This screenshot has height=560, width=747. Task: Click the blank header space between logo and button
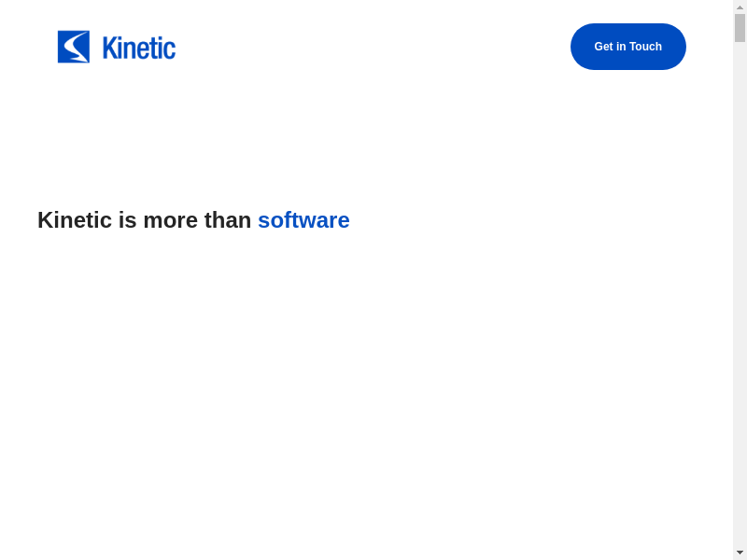(373, 47)
